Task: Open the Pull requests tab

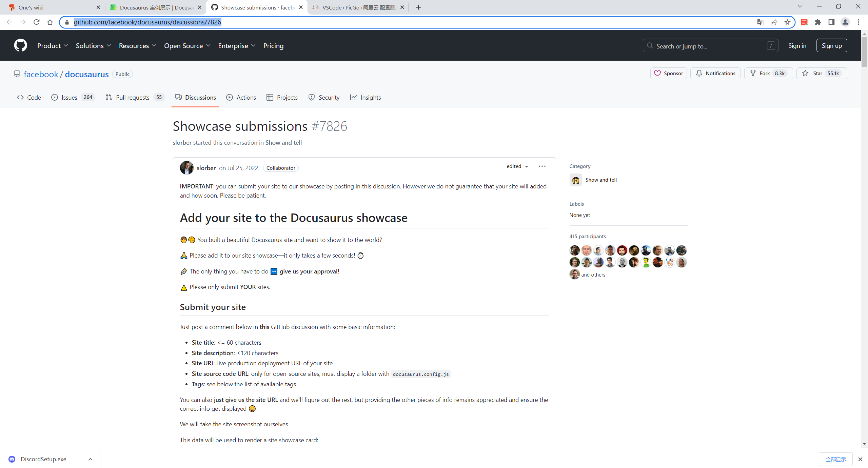Action: [x=135, y=98]
